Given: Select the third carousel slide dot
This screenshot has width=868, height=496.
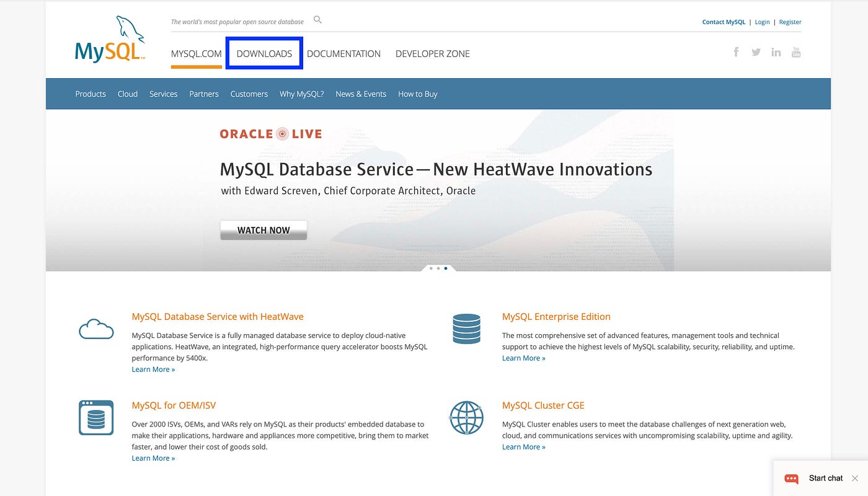Looking at the screenshot, I should click(x=446, y=268).
